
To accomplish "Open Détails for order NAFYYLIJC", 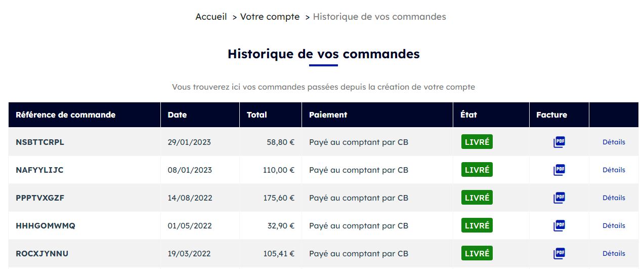I will tap(614, 170).
